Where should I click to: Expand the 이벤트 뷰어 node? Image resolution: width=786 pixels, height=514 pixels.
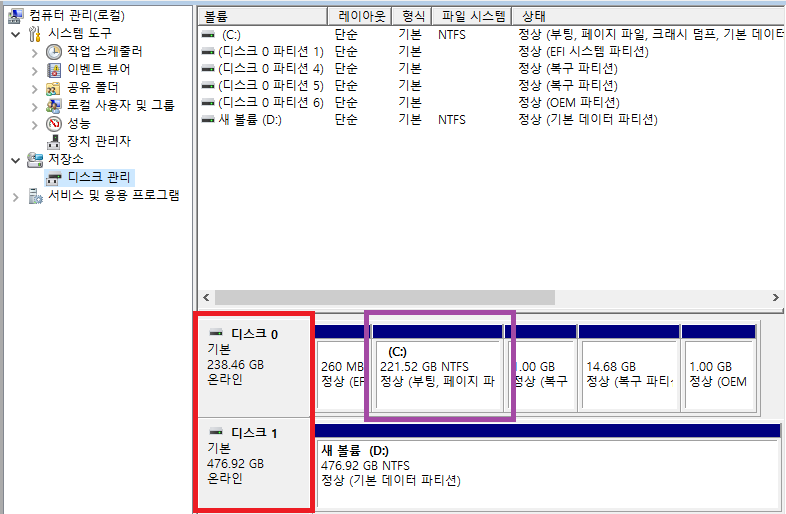coord(35,71)
